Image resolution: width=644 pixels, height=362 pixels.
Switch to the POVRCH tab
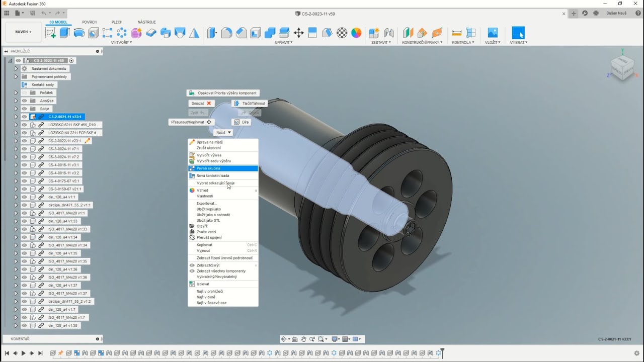pos(90,22)
